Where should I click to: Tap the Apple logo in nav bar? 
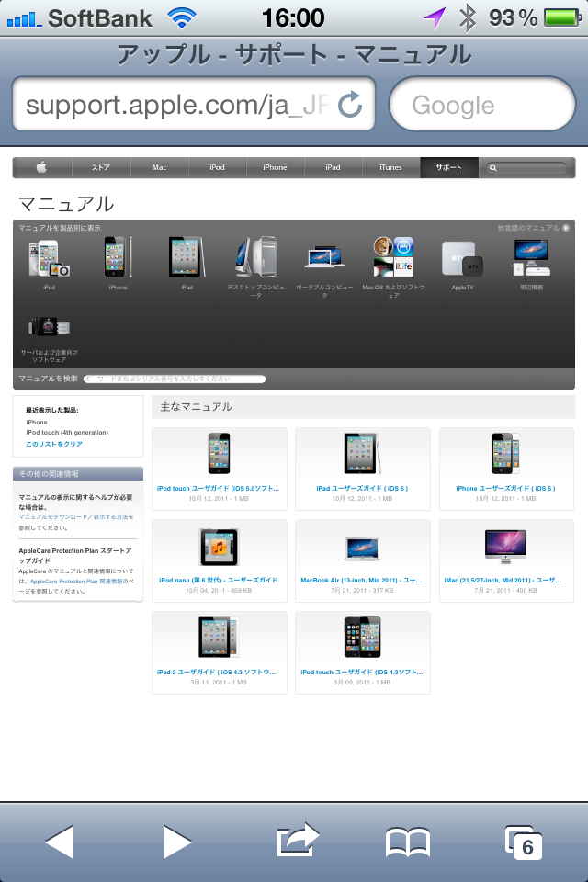(x=41, y=167)
